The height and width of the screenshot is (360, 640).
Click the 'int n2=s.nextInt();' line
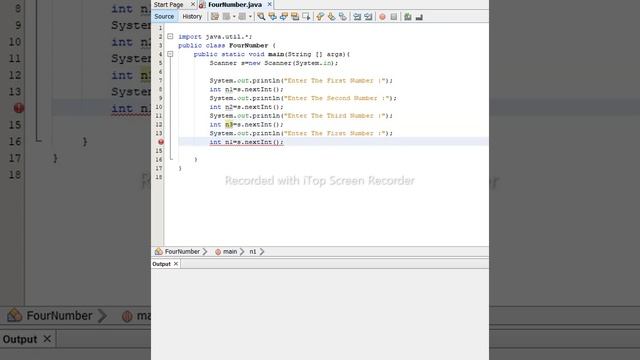(246, 107)
